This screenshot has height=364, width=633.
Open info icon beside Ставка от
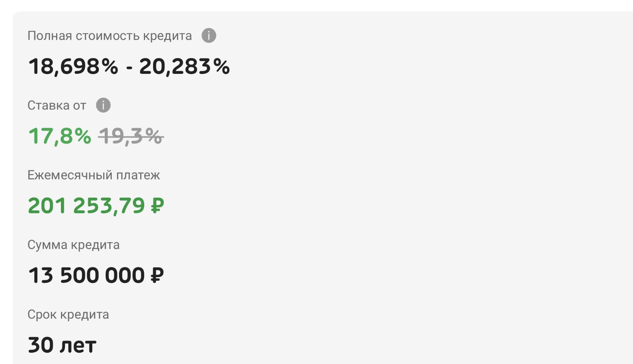[103, 105]
